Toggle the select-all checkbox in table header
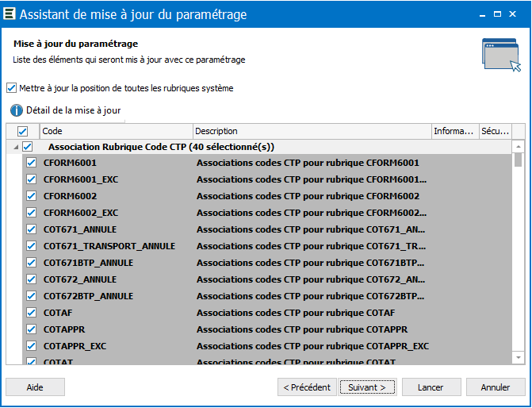Viewport: 532px width, 408px height. (x=22, y=132)
